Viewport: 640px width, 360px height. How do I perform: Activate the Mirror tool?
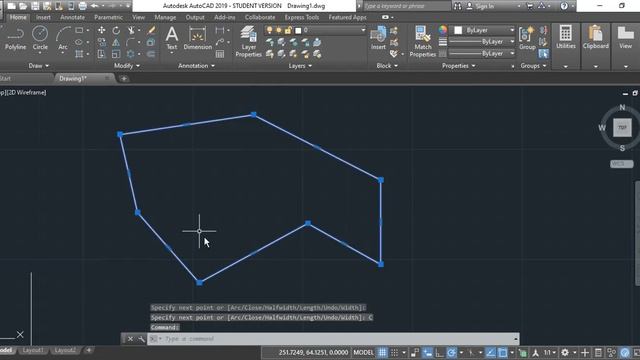116,42
